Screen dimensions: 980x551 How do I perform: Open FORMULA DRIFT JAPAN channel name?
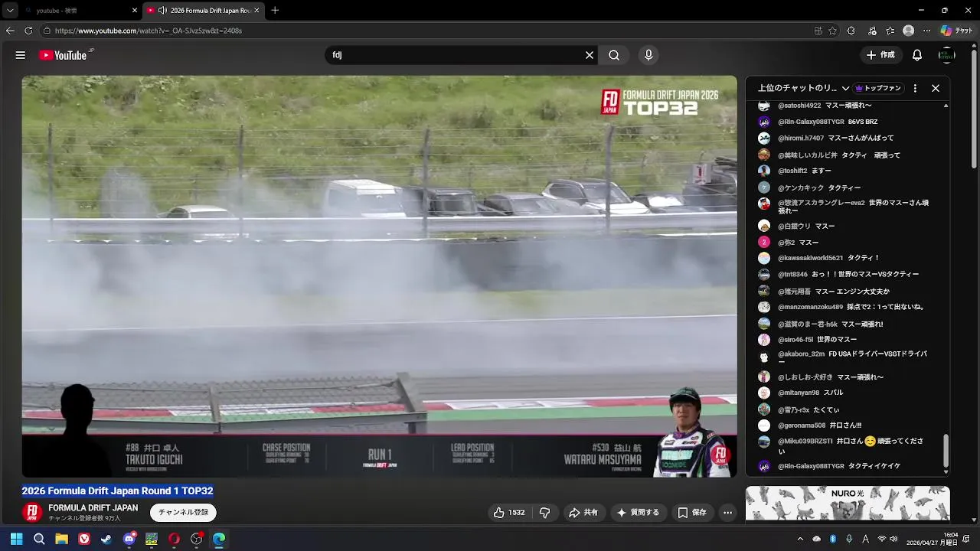pos(93,508)
